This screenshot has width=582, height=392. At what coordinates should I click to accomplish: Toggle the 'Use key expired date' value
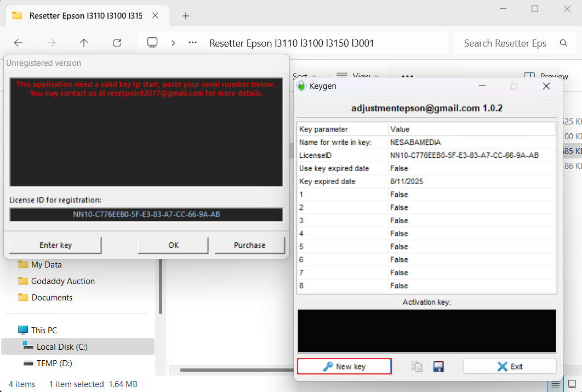pyautogui.click(x=471, y=168)
